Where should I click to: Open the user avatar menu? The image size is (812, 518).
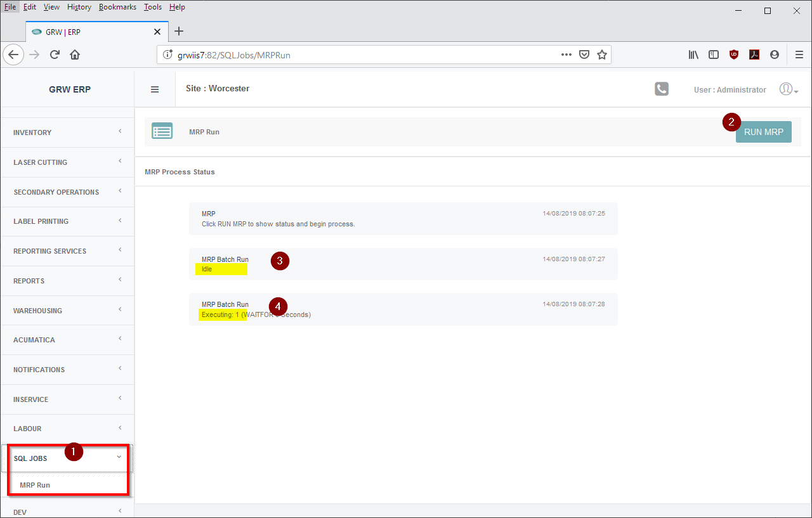787,89
